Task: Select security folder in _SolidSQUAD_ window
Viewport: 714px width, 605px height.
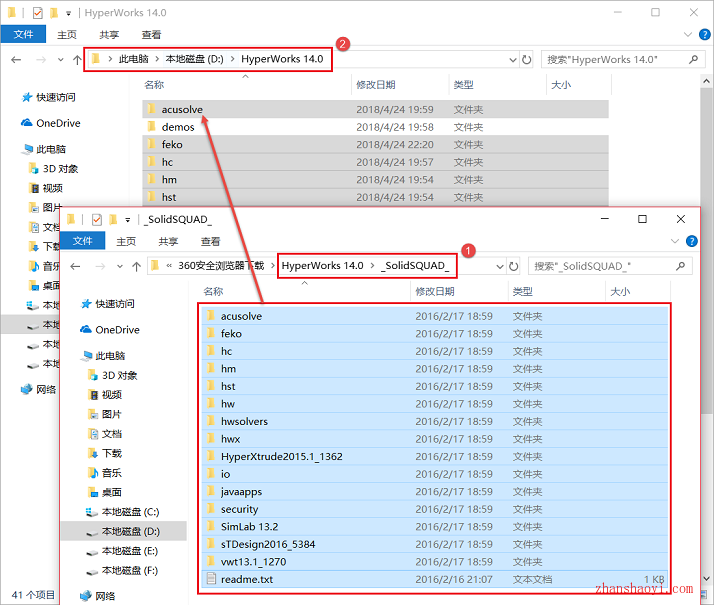Action: coord(435,509)
